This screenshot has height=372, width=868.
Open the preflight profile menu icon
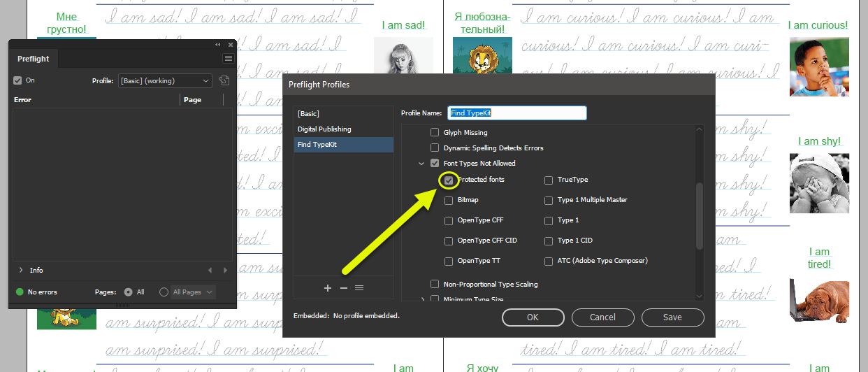click(359, 287)
